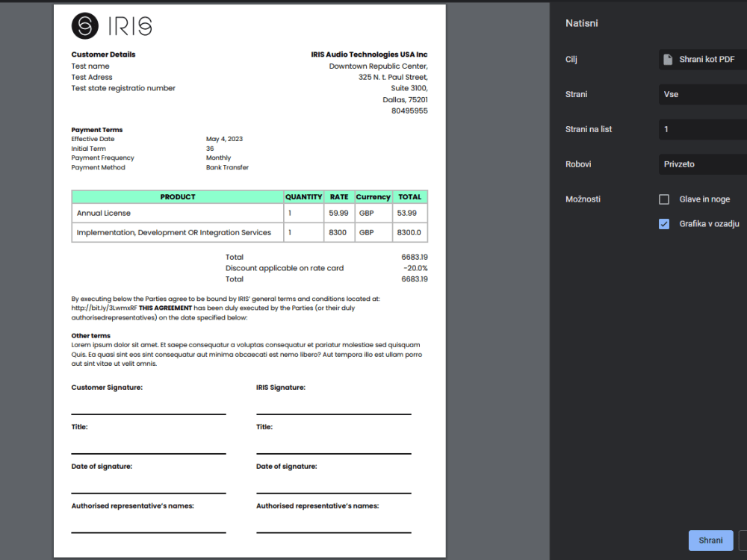The width and height of the screenshot is (747, 560).
Task: Click the May 4, 2023 effective date
Action: coord(224,139)
